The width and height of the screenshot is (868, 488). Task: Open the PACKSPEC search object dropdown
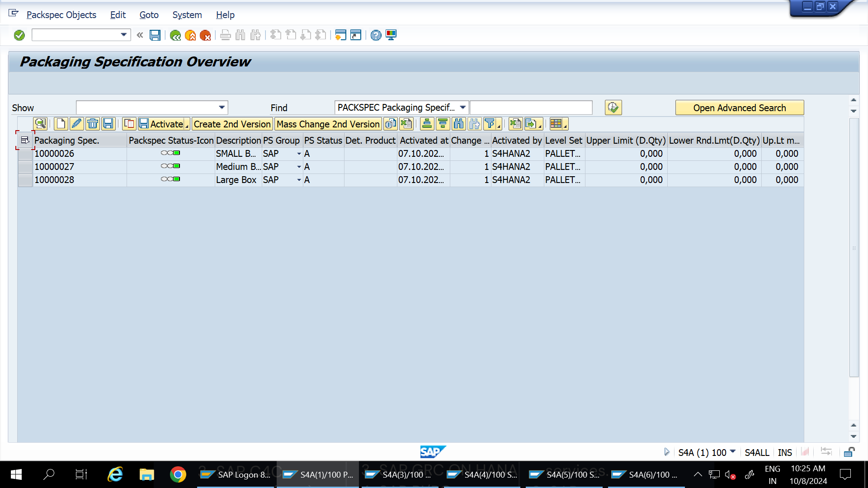tap(462, 107)
